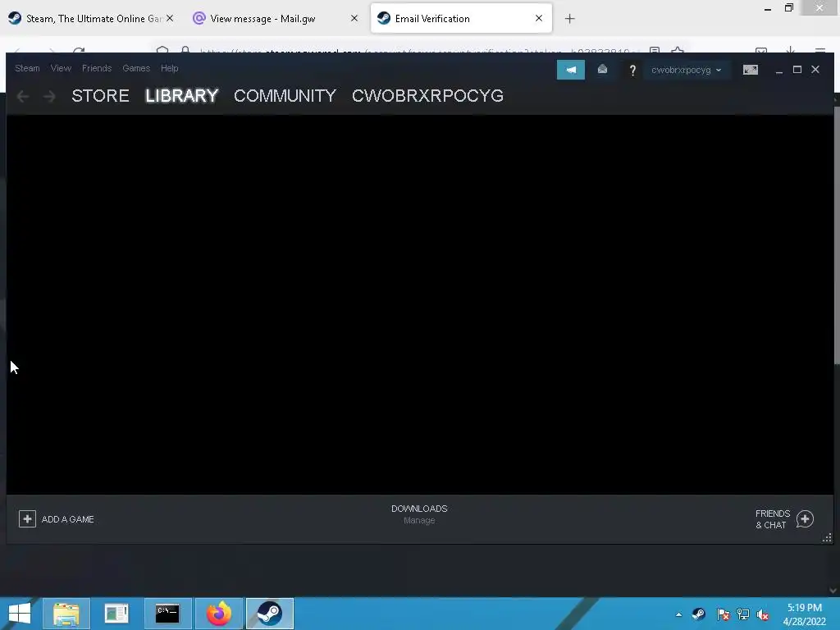Viewport: 840px width, 630px height.
Task: Show hidden system tray icons
Action: click(678, 614)
